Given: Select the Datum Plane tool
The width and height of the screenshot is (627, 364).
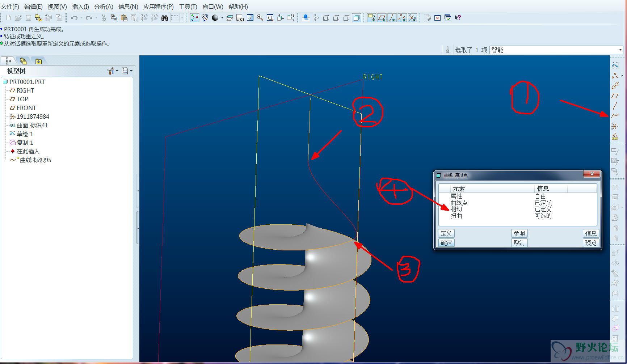Looking at the screenshot, I should pos(615,96).
